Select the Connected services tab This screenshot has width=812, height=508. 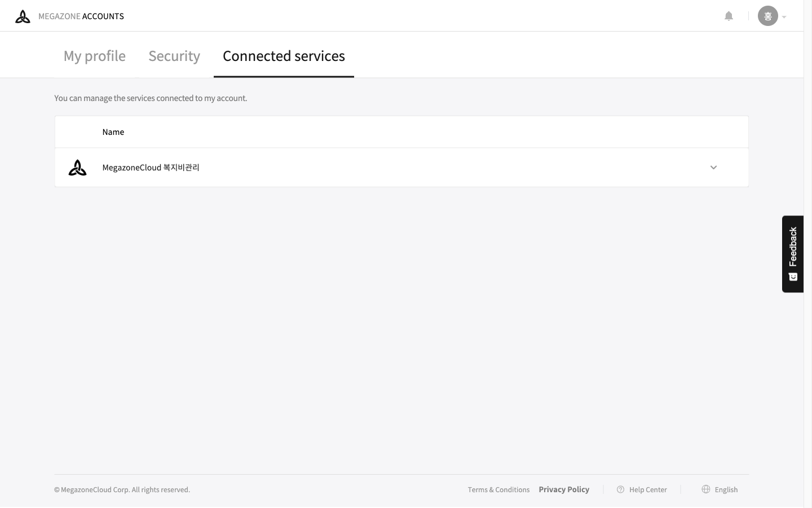tap(284, 56)
